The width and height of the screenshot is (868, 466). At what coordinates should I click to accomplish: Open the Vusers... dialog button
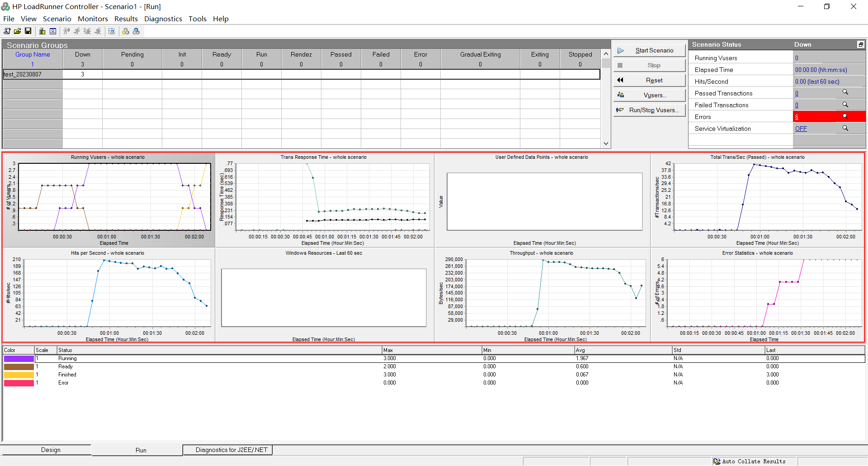click(649, 95)
